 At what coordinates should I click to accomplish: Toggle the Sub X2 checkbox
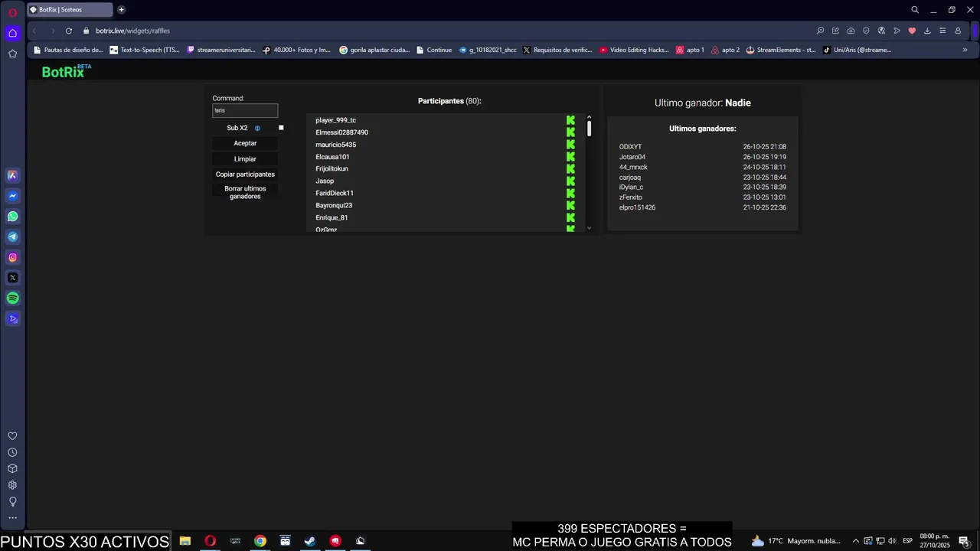point(281,128)
